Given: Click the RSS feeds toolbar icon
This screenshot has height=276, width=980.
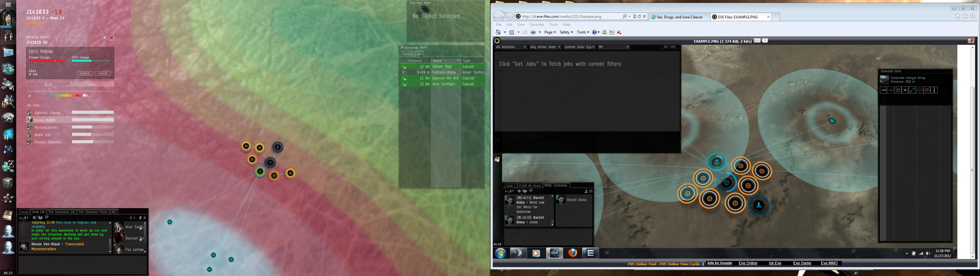Looking at the screenshot, I should click(512, 33).
